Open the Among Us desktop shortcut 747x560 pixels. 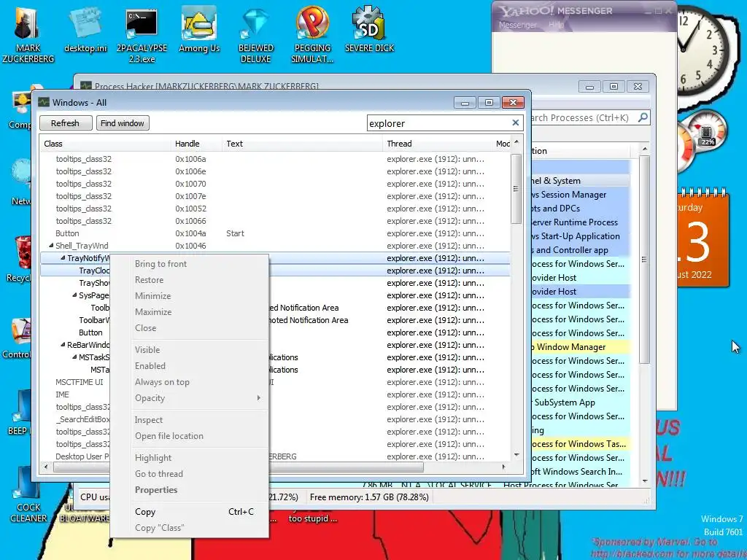(x=199, y=29)
